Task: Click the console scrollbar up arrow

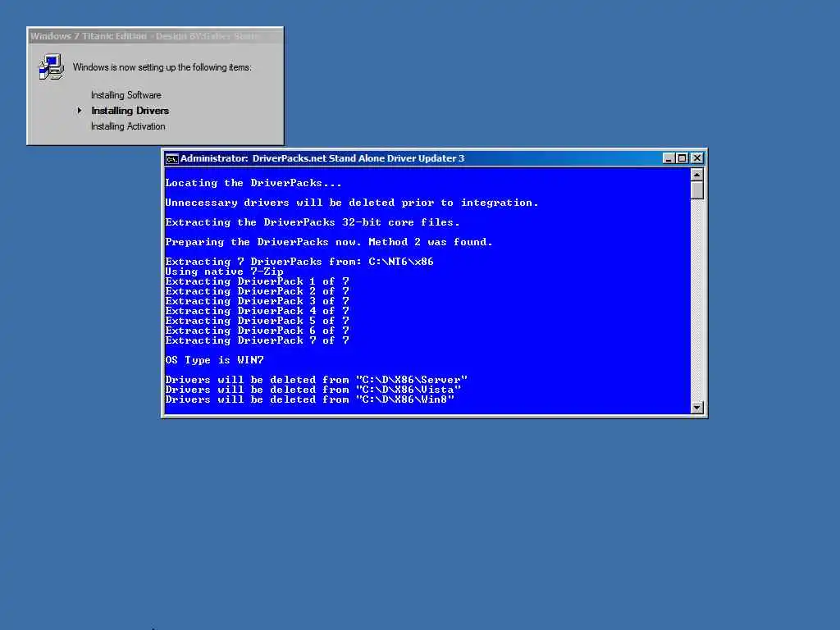Action: coord(696,176)
